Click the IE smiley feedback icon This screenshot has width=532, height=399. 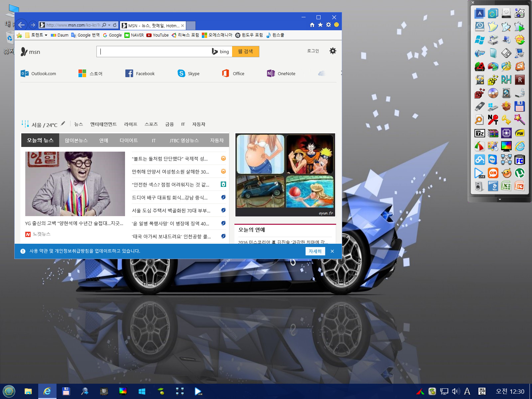click(x=336, y=25)
